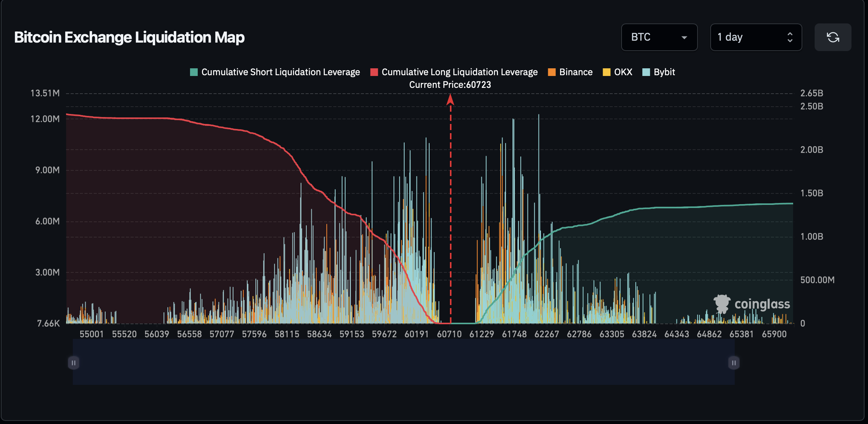The height and width of the screenshot is (424, 868).
Task: Toggle the Bybit legend series
Action: tap(658, 72)
